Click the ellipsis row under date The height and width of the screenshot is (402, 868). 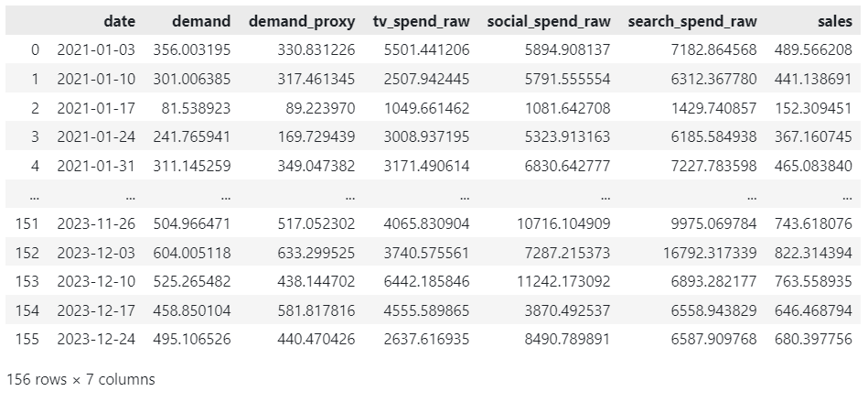[x=130, y=195]
